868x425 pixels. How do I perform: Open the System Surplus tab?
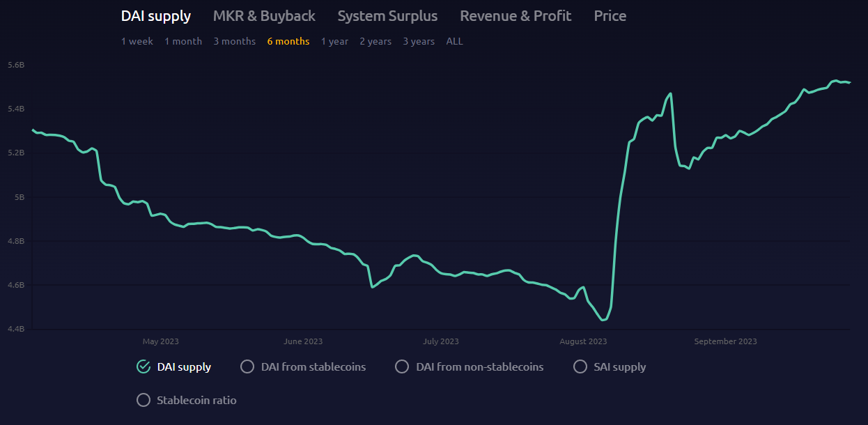(387, 16)
